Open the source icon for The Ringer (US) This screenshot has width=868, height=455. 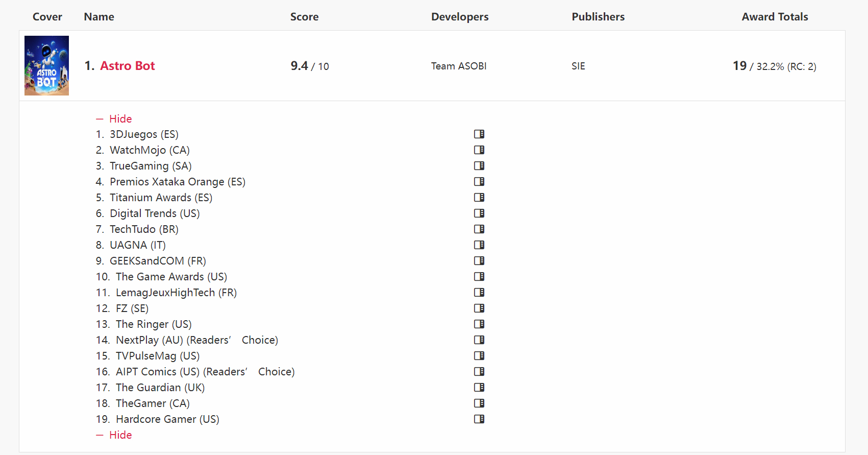coord(479,324)
